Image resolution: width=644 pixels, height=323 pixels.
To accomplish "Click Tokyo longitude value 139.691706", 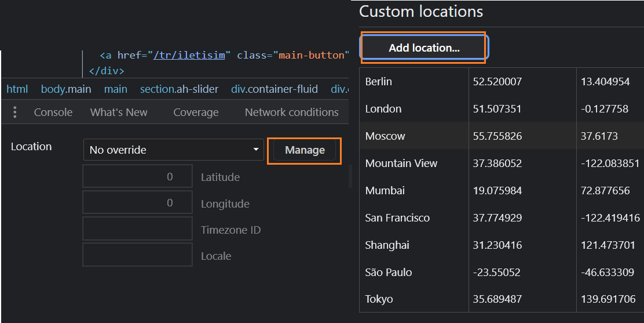I will (608, 299).
